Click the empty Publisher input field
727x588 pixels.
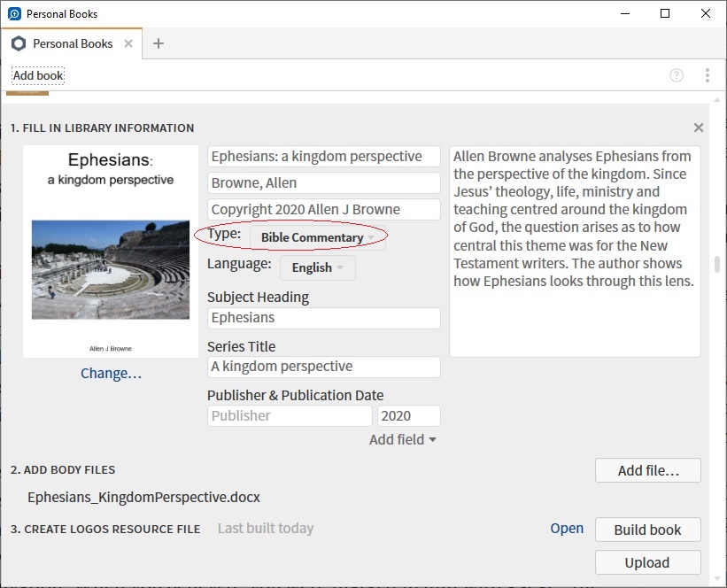[290, 415]
